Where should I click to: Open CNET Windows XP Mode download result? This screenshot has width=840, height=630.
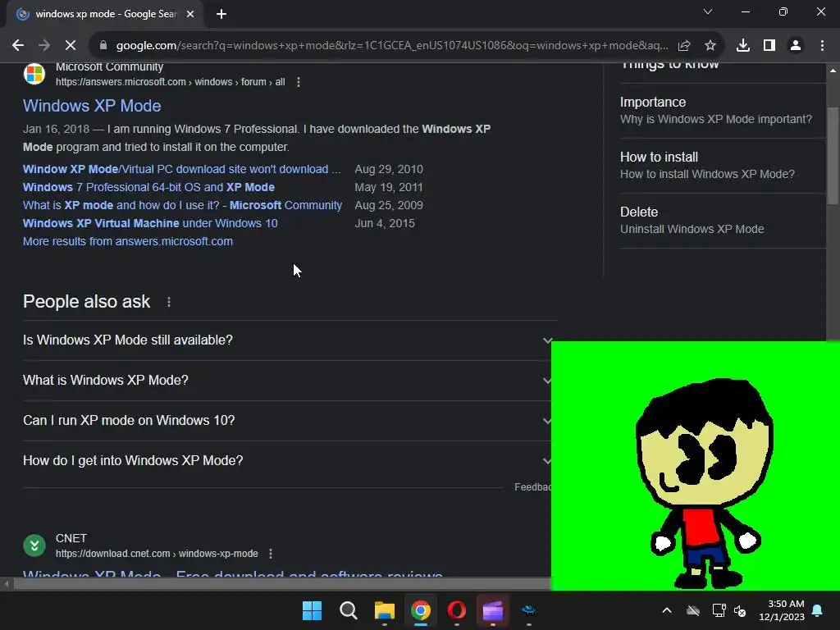pyautogui.click(x=232, y=573)
